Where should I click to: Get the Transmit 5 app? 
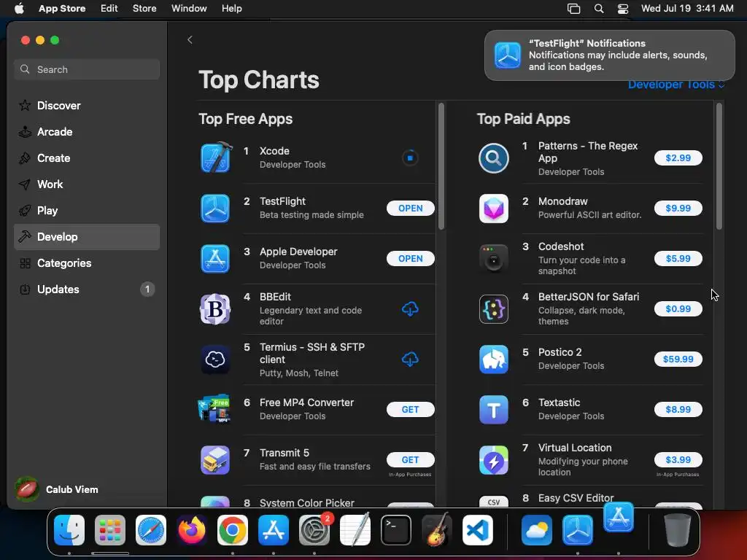click(410, 459)
